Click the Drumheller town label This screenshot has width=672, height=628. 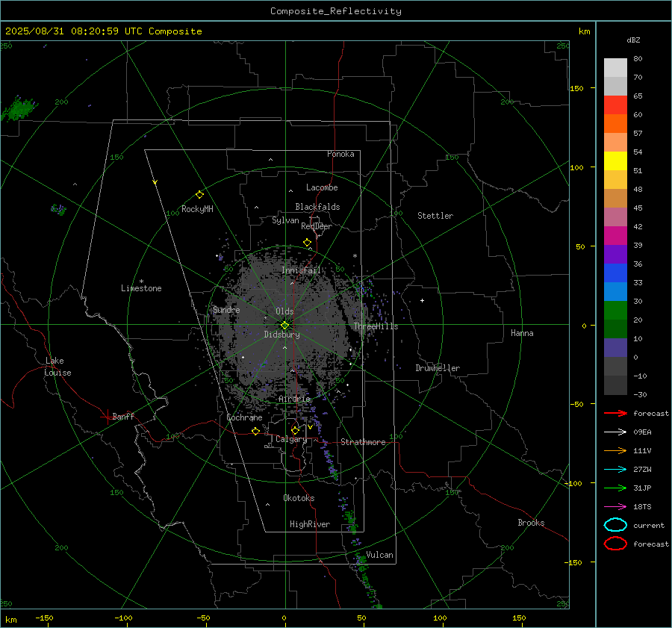point(438,368)
